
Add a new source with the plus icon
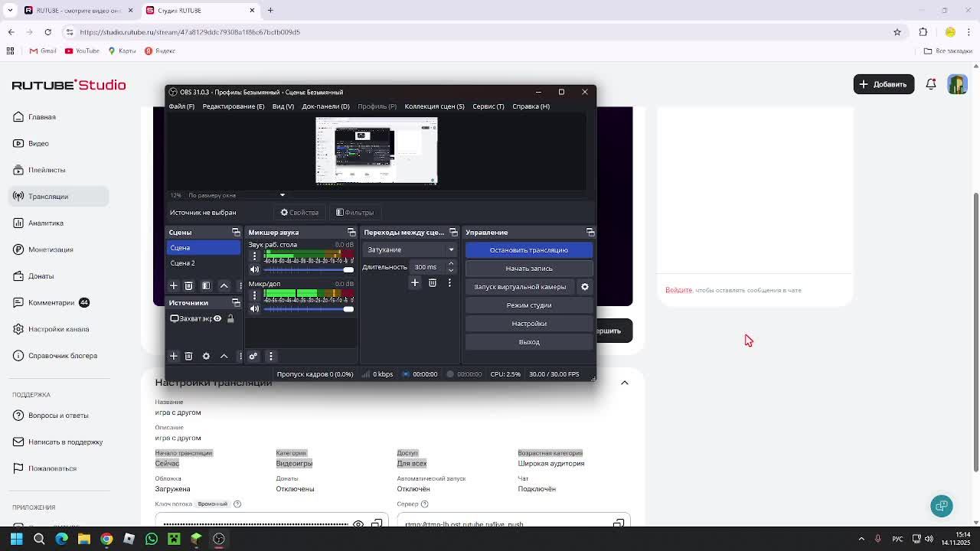click(x=174, y=356)
